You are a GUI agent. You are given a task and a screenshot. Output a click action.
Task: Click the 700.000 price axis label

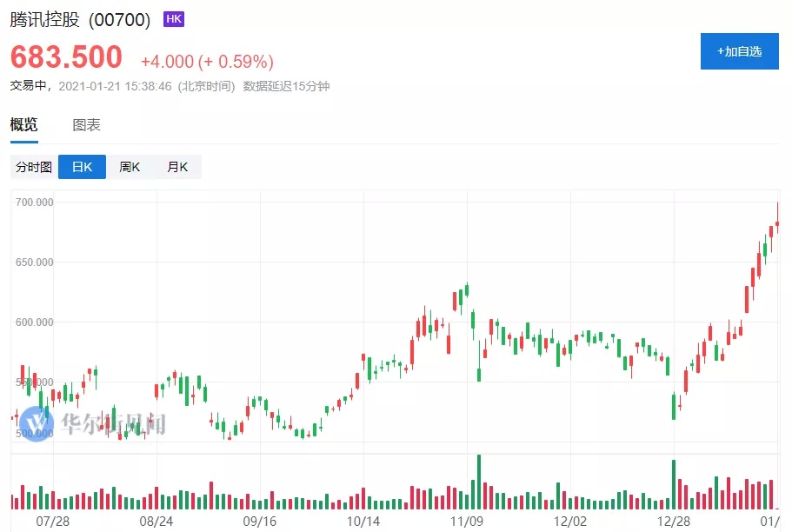pyautogui.click(x=35, y=202)
